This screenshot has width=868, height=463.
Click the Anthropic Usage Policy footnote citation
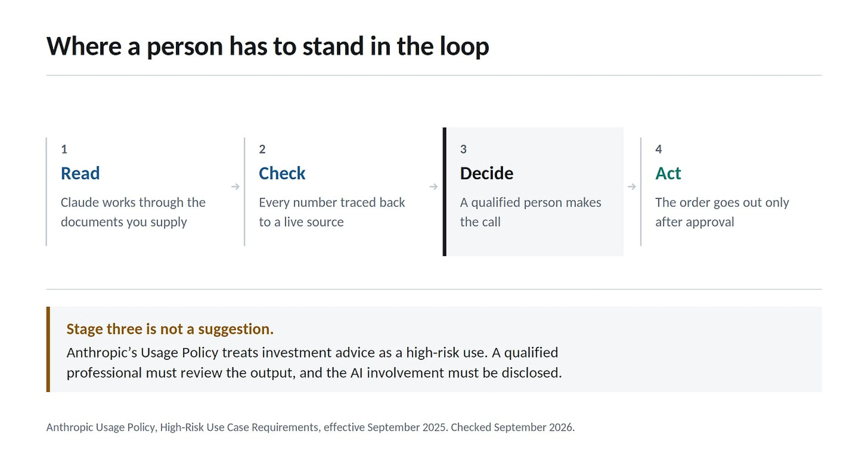310,427
